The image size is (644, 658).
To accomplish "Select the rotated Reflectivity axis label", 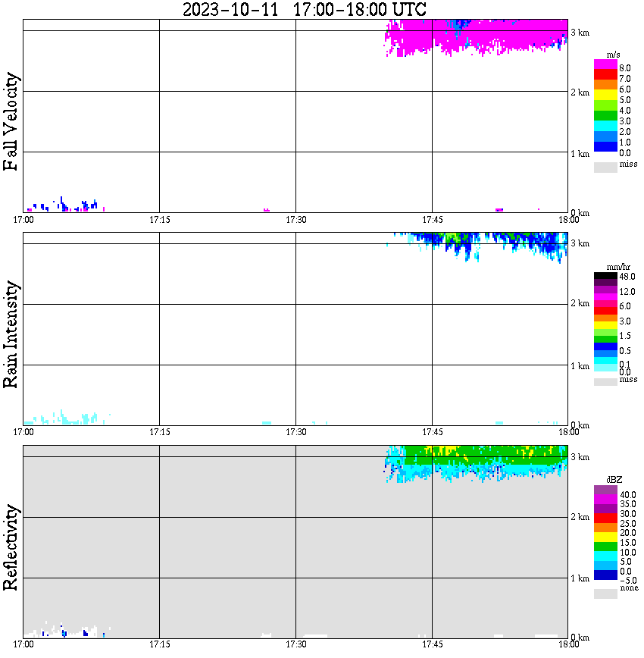I will pos(11,547).
